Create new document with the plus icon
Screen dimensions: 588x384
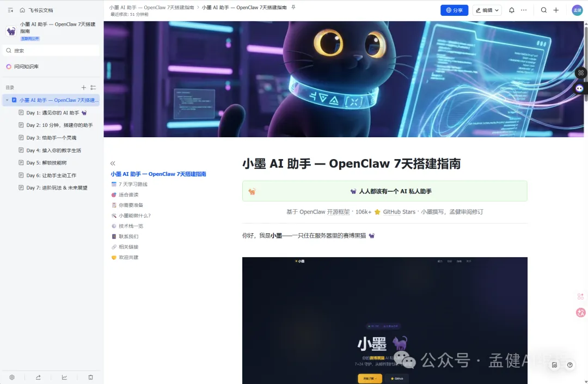pos(555,10)
